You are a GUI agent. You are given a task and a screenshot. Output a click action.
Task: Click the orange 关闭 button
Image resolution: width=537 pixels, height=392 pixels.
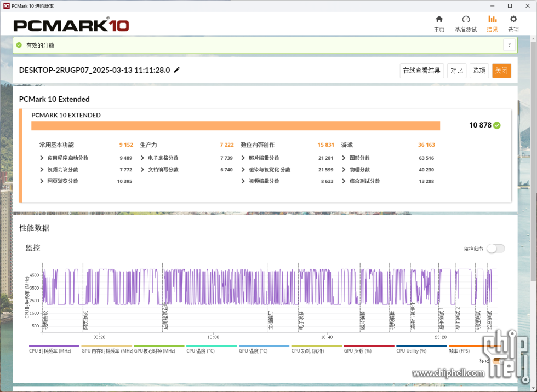[501, 71]
